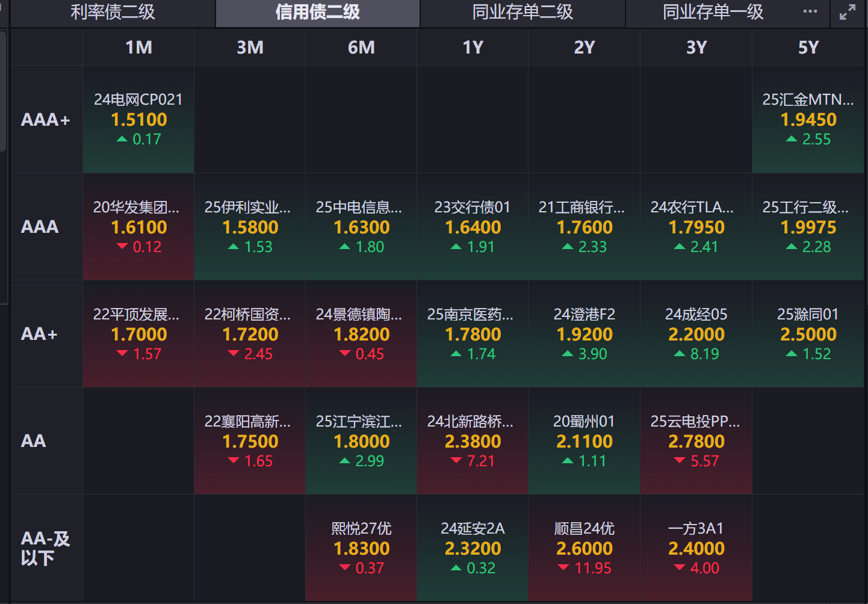Open the 20华发集团 bond cell

point(138,227)
